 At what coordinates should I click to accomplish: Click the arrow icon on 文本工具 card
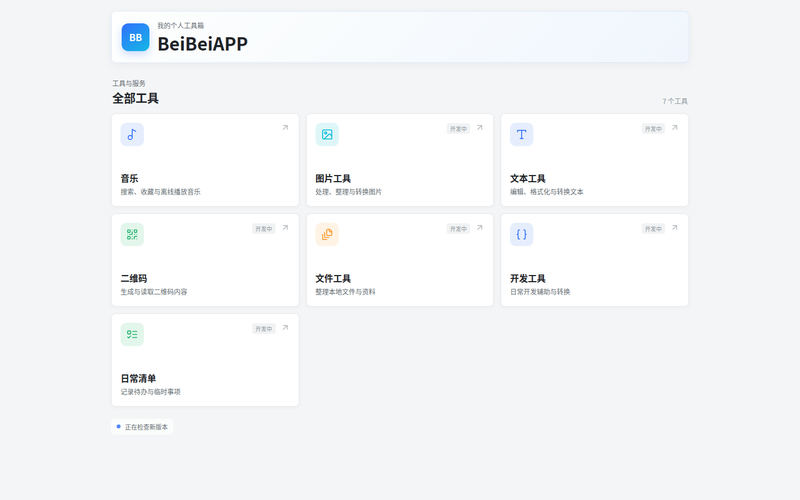tap(674, 128)
